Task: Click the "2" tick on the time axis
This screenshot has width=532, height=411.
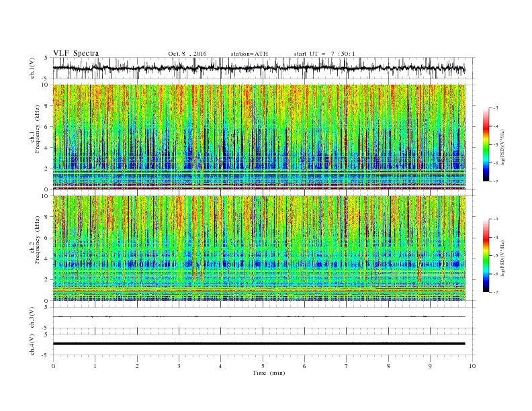Action: click(137, 366)
